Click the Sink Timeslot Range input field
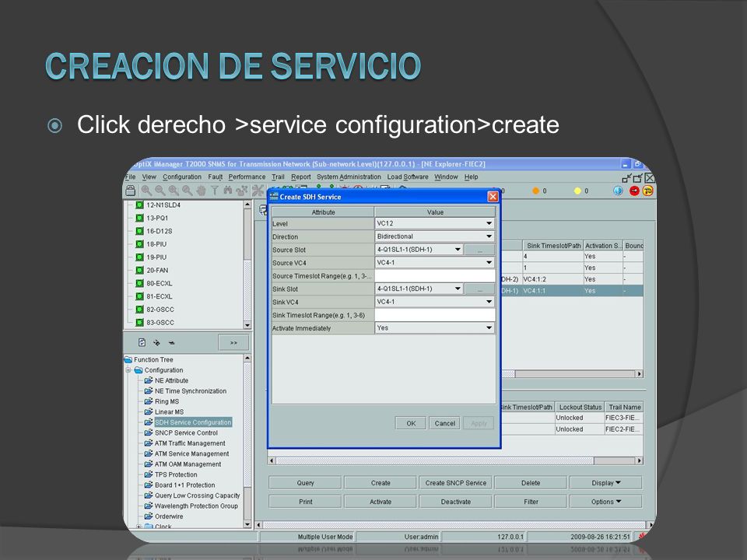This screenshot has width=747, height=560. (x=434, y=315)
